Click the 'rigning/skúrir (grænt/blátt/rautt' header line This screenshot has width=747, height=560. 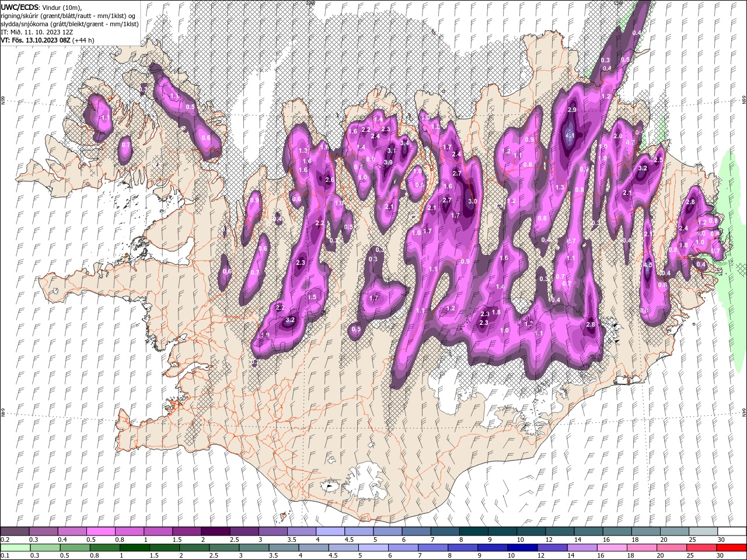point(68,15)
